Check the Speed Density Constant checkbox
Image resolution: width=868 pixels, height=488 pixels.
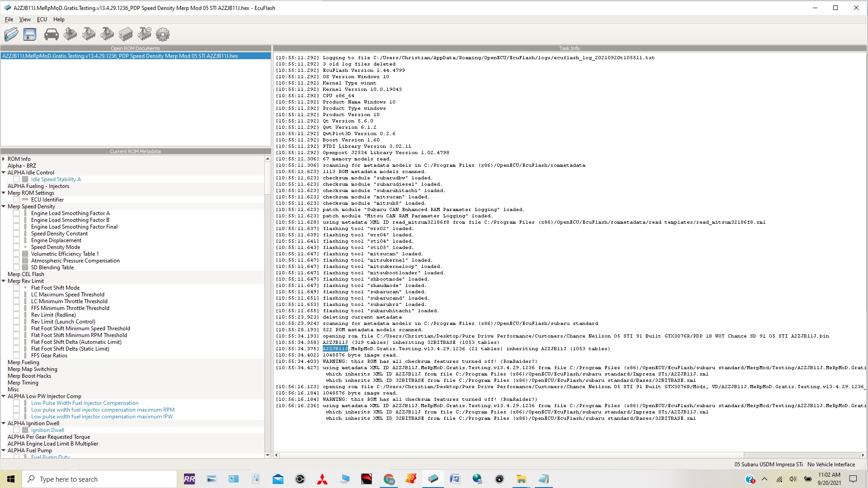pyautogui.click(x=16, y=234)
